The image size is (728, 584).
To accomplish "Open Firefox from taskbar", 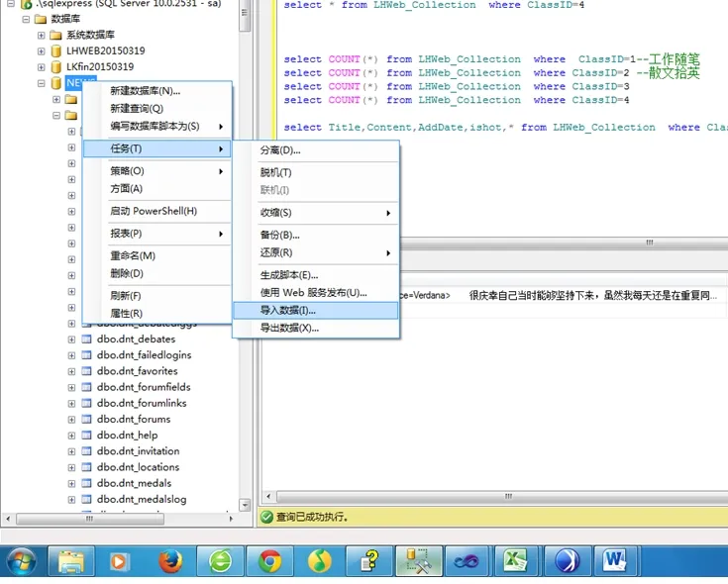I will [170, 562].
